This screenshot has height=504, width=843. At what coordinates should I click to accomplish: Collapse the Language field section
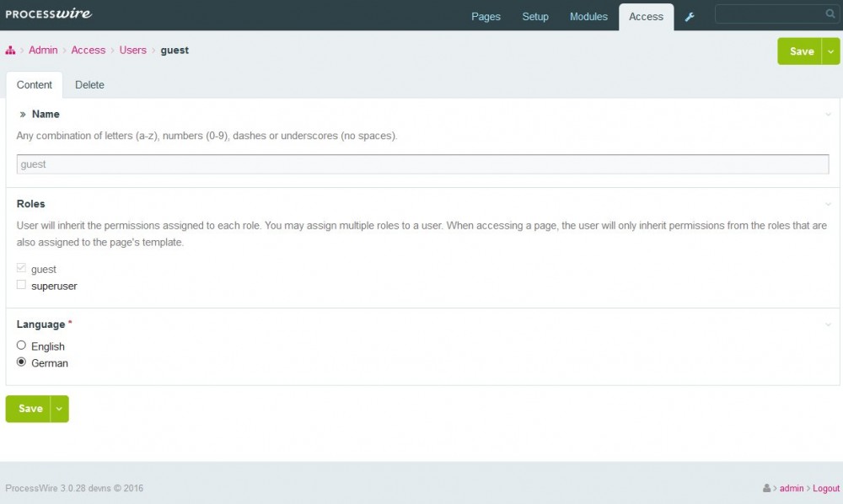[828, 324]
